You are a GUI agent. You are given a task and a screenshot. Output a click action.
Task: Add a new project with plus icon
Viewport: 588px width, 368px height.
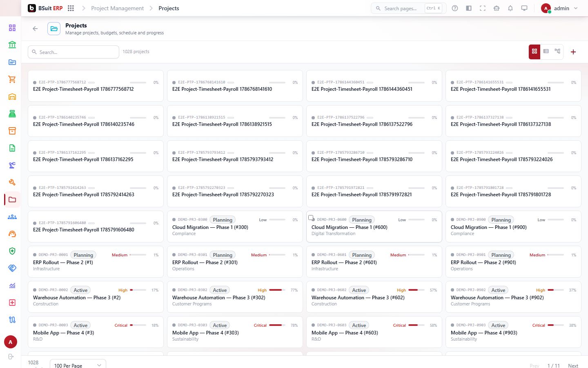[573, 52]
